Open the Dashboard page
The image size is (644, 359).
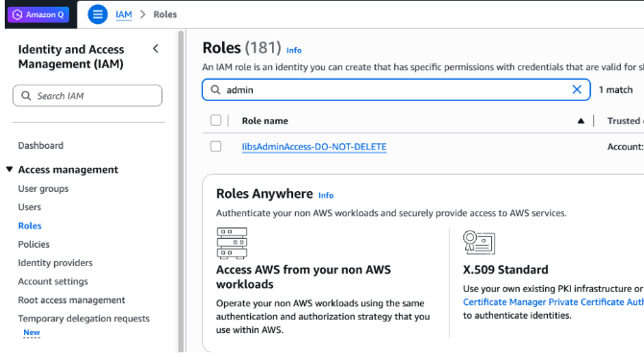(40, 146)
